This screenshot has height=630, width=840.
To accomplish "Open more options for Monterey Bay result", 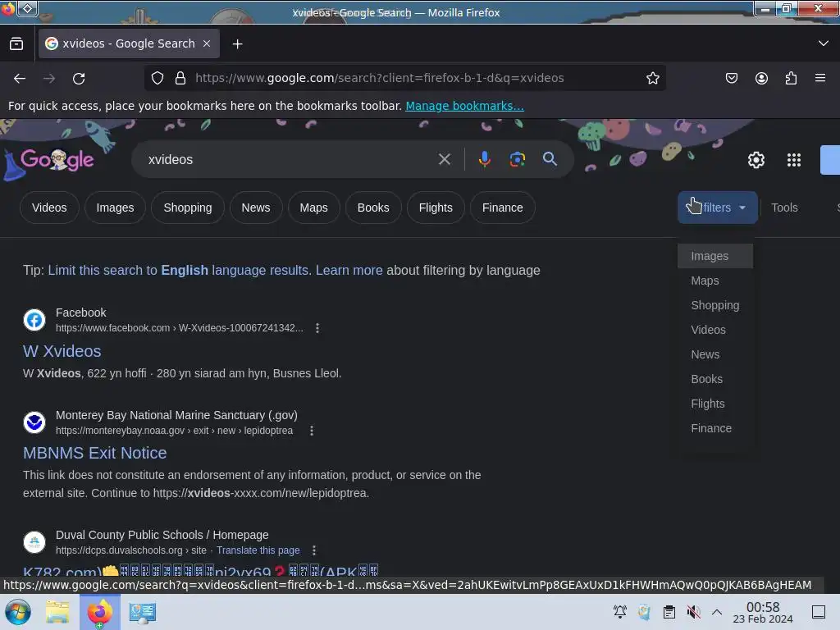I will point(312,431).
